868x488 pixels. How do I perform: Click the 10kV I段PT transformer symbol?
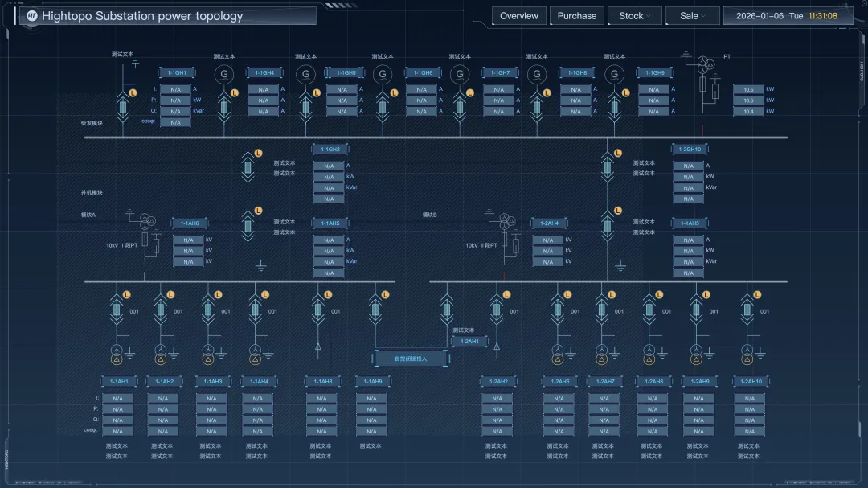(x=148, y=220)
